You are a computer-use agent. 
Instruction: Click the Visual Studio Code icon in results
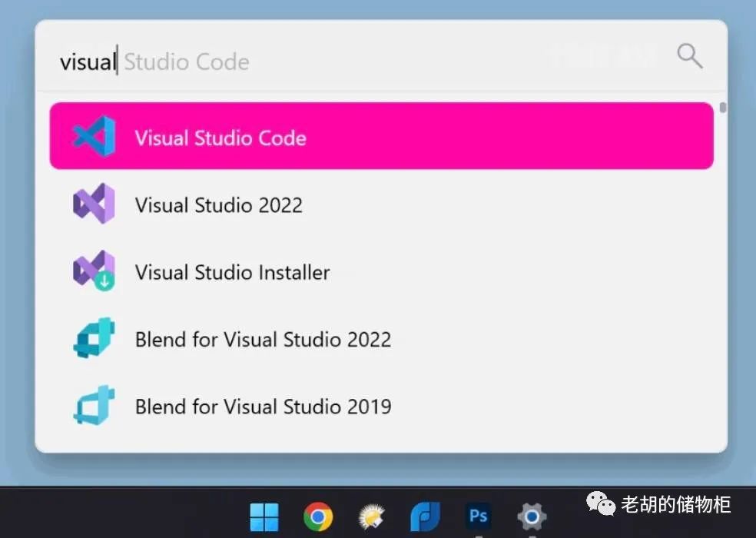(94, 136)
